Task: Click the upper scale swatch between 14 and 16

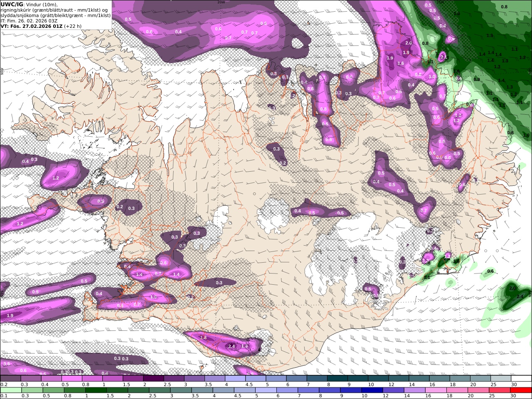Action: click(x=419, y=379)
